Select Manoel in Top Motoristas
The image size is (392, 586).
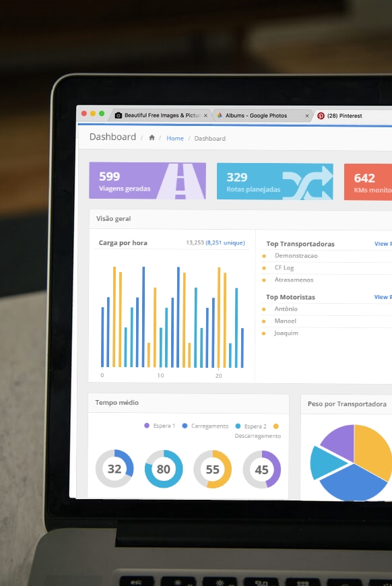click(285, 321)
